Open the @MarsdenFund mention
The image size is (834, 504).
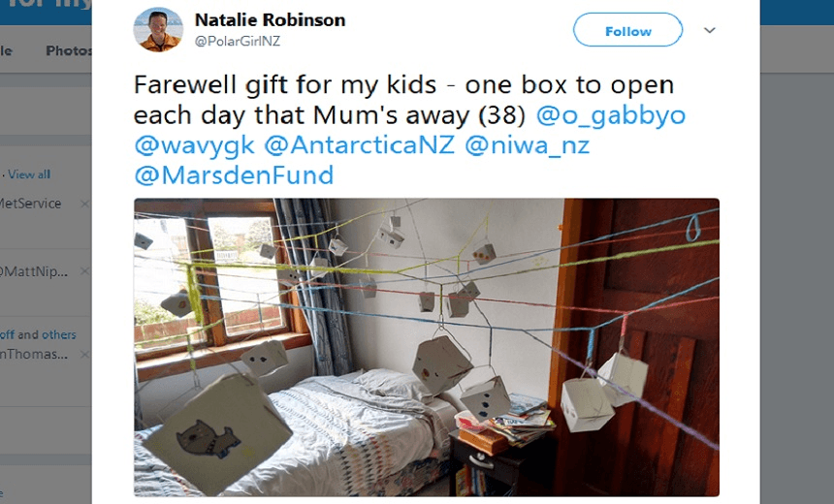[234, 174]
